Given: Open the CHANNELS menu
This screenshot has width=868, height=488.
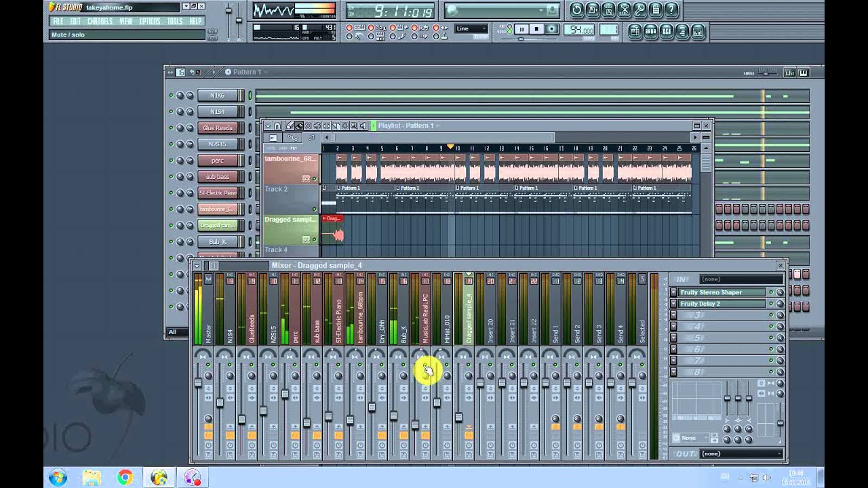Looking at the screenshot, I should coord(100,22).
